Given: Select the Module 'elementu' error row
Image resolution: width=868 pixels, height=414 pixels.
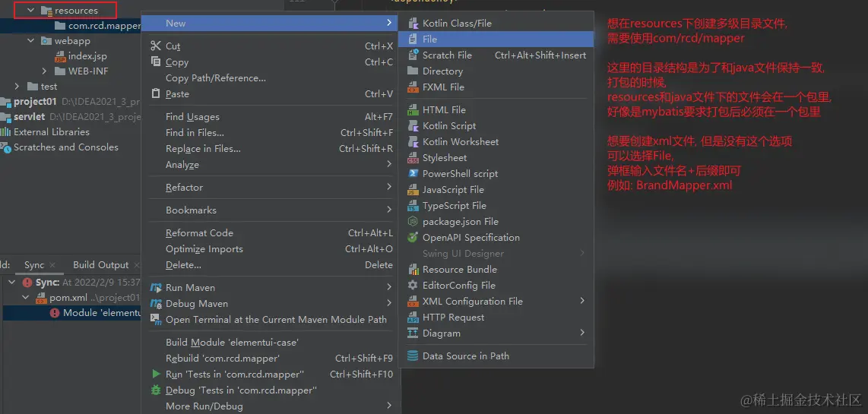Looking at the screenshot, I should pyautogui.click(x=71, y=313).
